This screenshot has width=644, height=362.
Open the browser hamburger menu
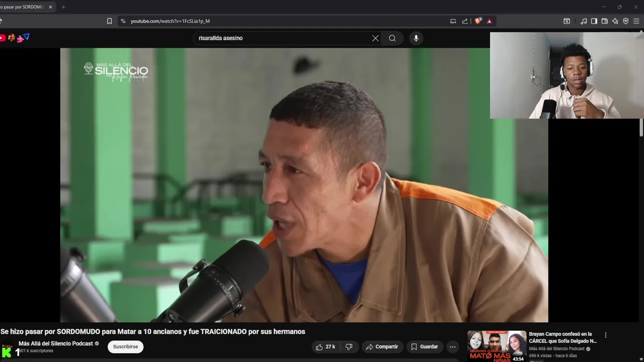(636, 21)
